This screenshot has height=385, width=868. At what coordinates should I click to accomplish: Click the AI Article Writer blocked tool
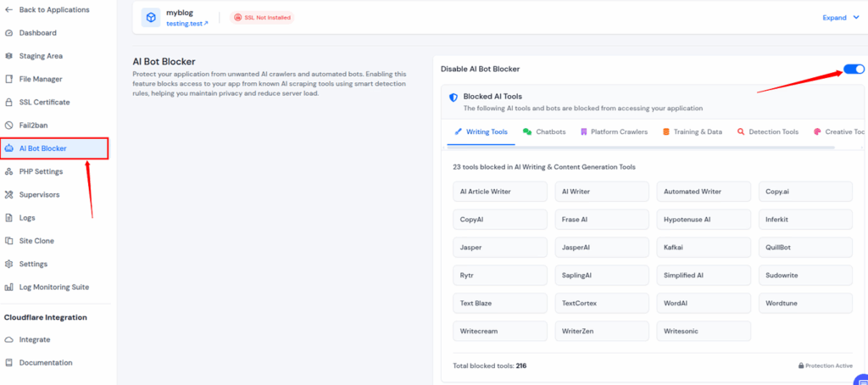coord(500,192)
